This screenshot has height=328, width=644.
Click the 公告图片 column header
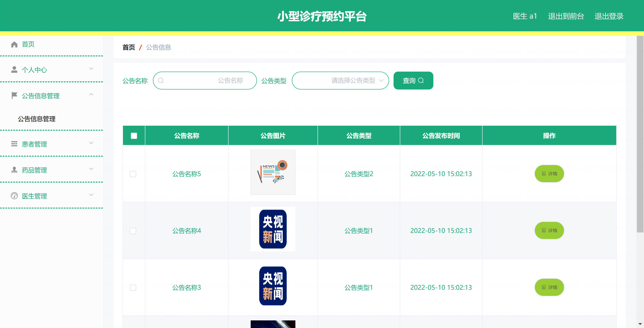click(x=273, y=136)
